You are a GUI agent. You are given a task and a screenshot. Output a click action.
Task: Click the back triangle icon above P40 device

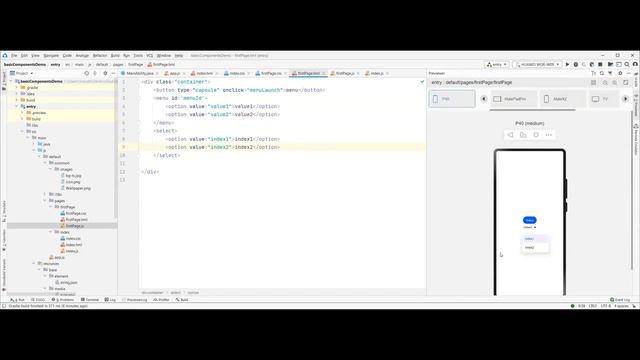point(510,135)
